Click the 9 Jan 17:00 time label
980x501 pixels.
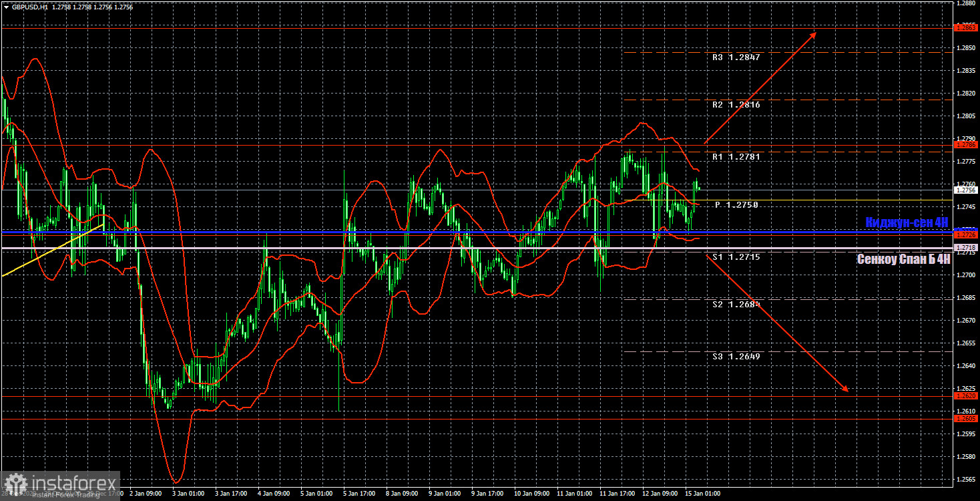(487, 494)
